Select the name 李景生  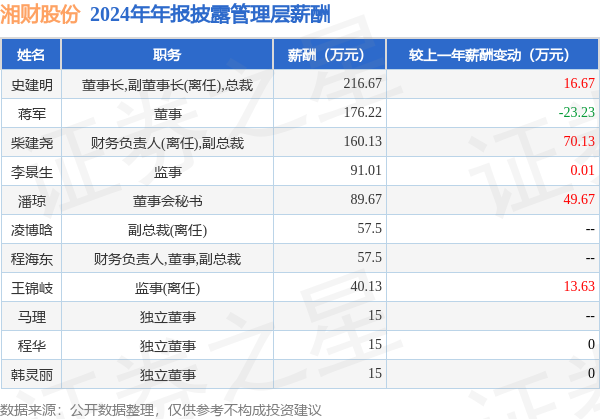(x=32, y=172)
